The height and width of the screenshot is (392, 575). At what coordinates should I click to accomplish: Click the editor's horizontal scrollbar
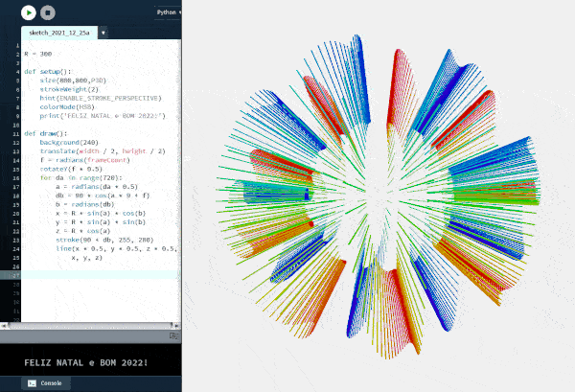[x=86, y=325]
